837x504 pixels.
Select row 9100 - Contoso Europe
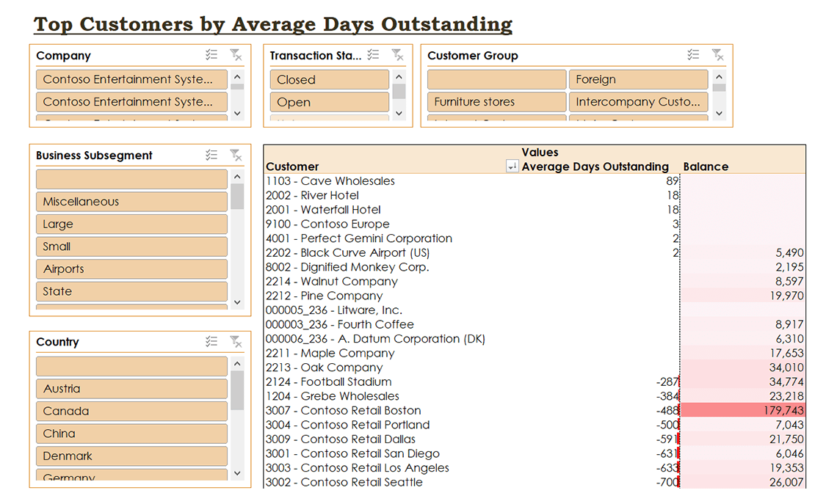pyautogui.click(x=535, y=224)
